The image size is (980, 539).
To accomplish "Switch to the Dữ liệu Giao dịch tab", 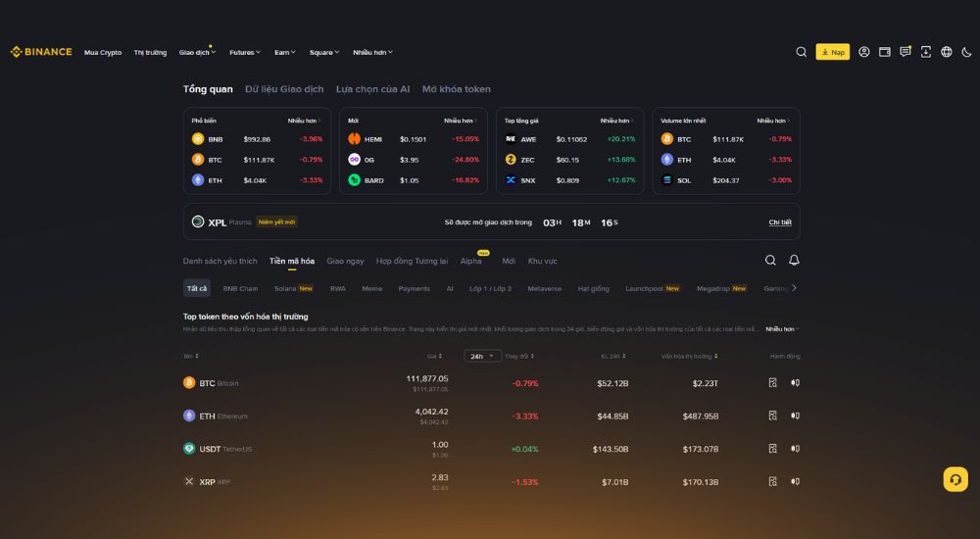I will pyautogui.click(x=284, y=89).
